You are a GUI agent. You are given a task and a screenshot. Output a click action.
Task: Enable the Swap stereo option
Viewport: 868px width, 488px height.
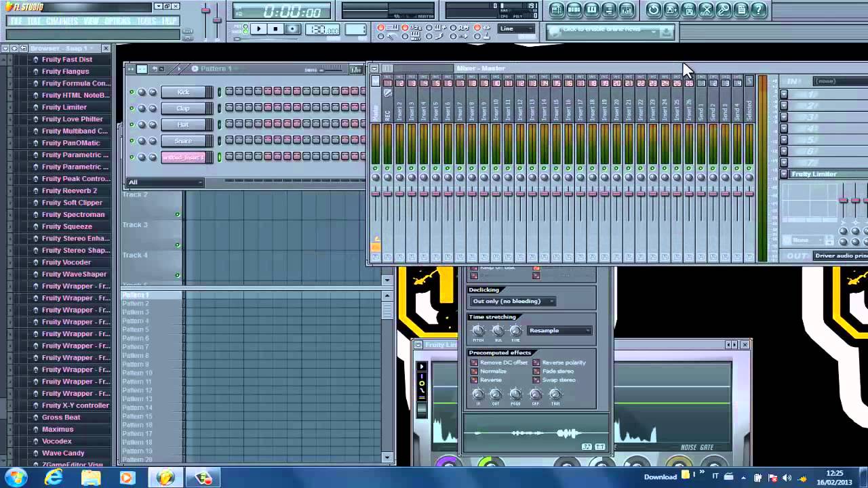tap(536, 380)
